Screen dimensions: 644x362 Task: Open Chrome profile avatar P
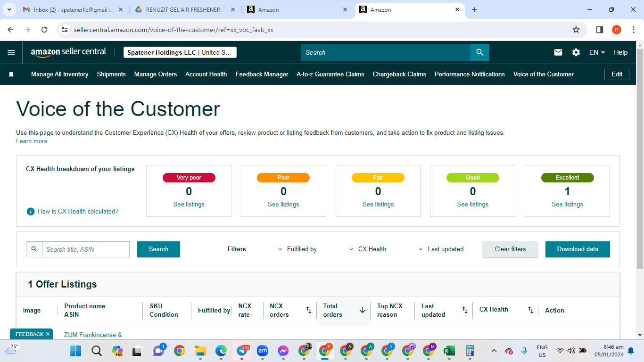click(x=617, y=30)
